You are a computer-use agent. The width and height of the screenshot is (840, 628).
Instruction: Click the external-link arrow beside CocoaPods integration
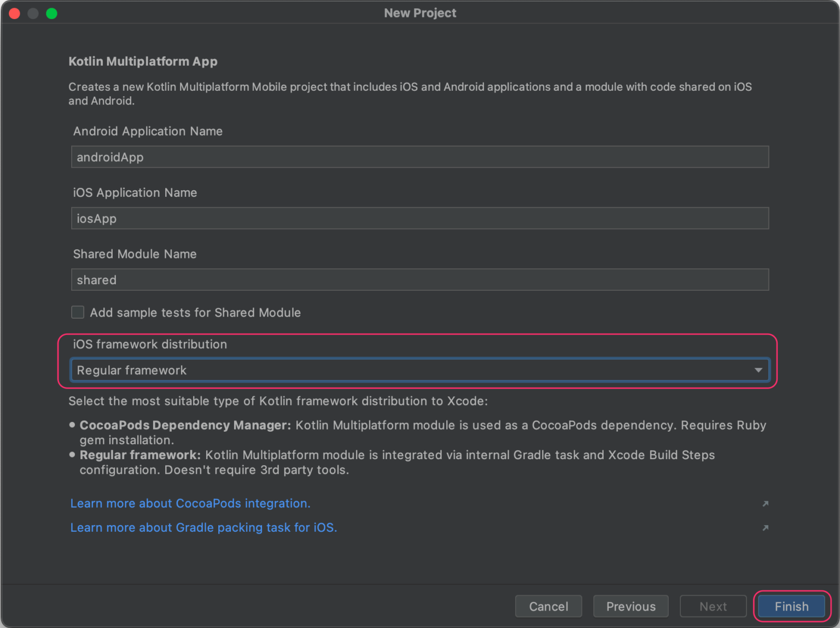pos(765,503)
